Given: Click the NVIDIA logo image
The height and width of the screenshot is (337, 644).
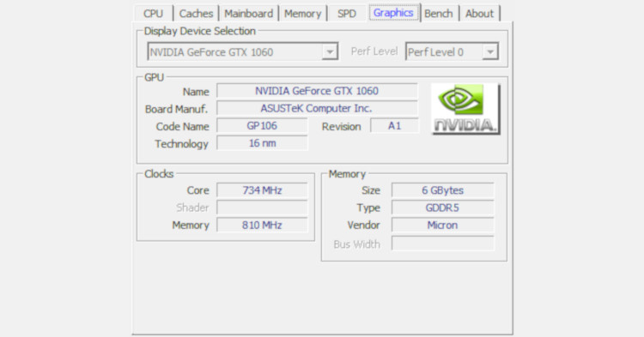Looking at the screenshot, I should coord(465,109).
